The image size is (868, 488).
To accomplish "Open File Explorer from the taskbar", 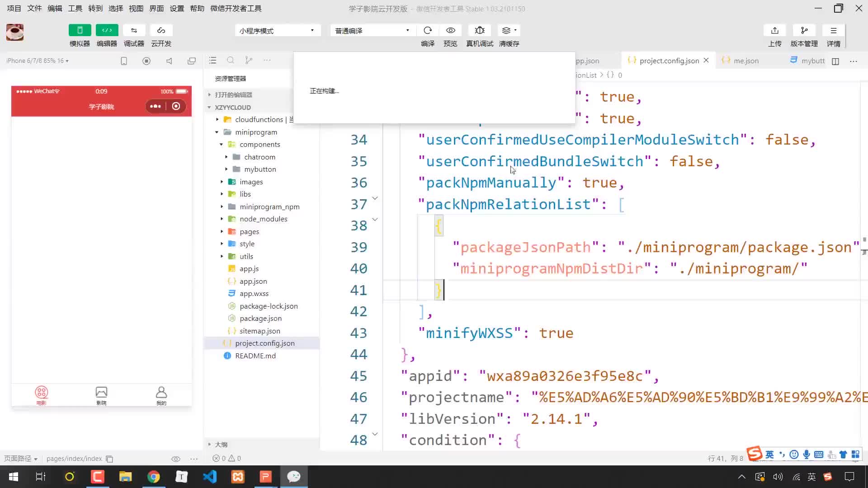I will coord(125,477).
